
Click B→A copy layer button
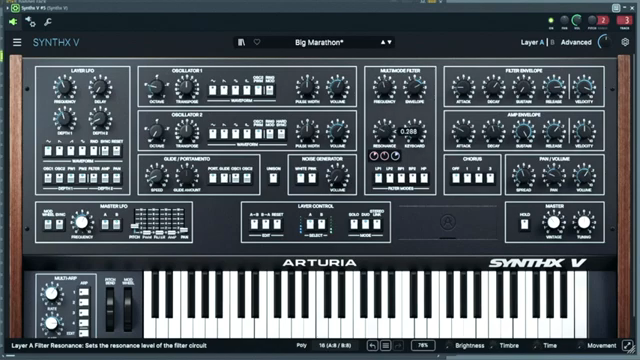266,224
